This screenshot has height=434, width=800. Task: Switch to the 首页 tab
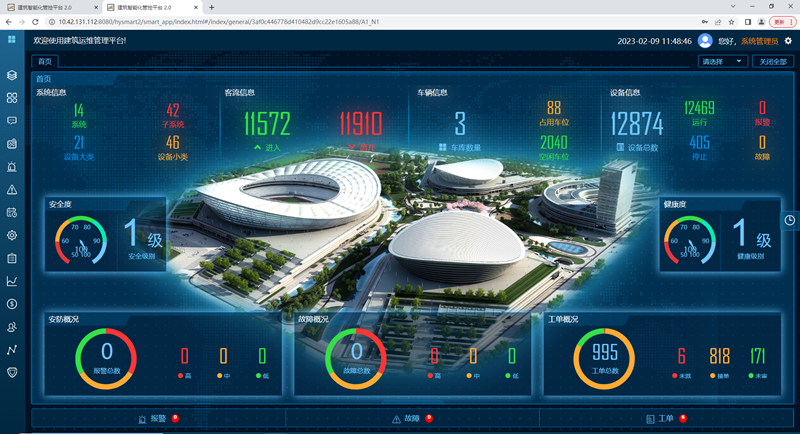click(x=48, y=61)
